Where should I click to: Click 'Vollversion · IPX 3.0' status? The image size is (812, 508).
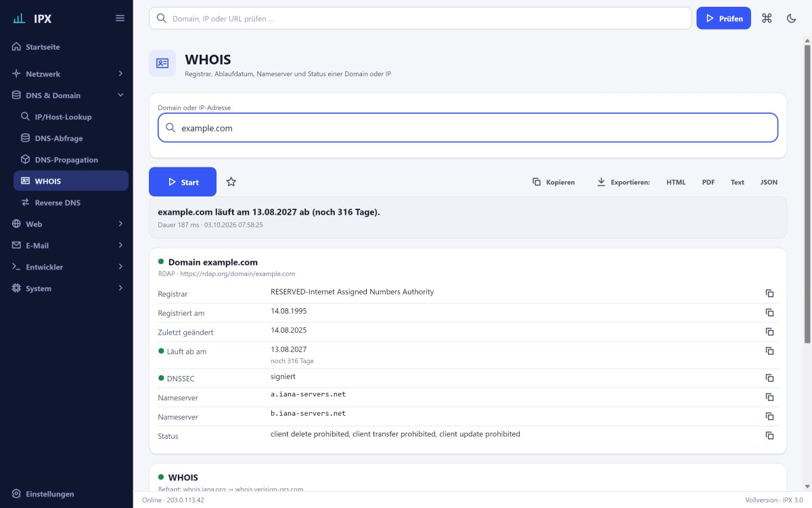pyautogui.click(x=773, y=500)
